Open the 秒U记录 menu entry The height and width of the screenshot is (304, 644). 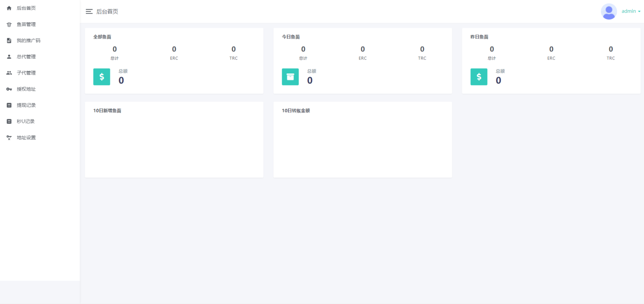pos(26,122)
